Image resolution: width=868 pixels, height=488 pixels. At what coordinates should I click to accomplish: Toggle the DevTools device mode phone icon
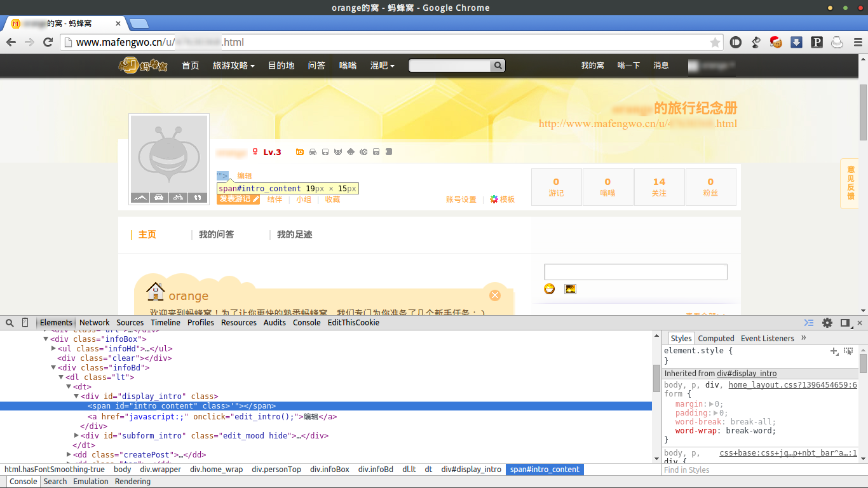click(25, 323)
